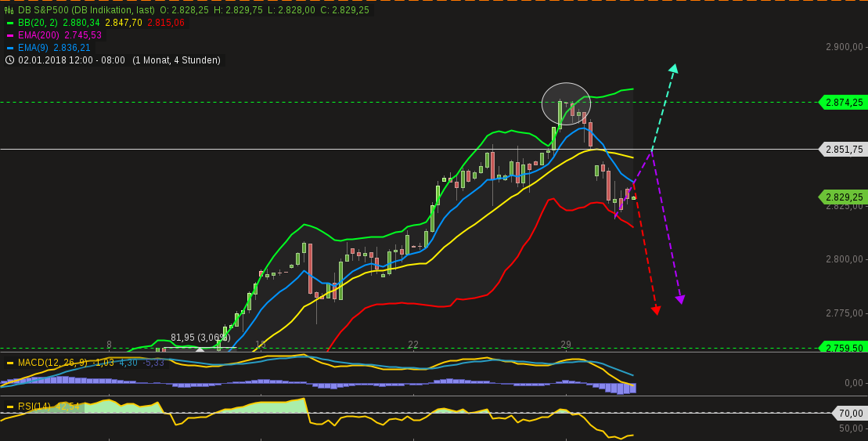Click the EMA(200) value 2.745,53
The height and width of the screenshot is (441, 868).
85,35
